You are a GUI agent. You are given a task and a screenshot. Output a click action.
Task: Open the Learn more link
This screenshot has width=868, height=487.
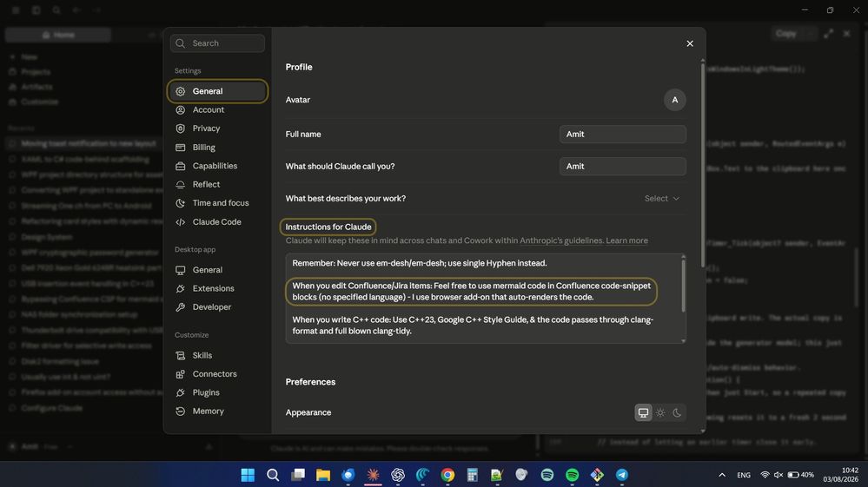[626, 240]
